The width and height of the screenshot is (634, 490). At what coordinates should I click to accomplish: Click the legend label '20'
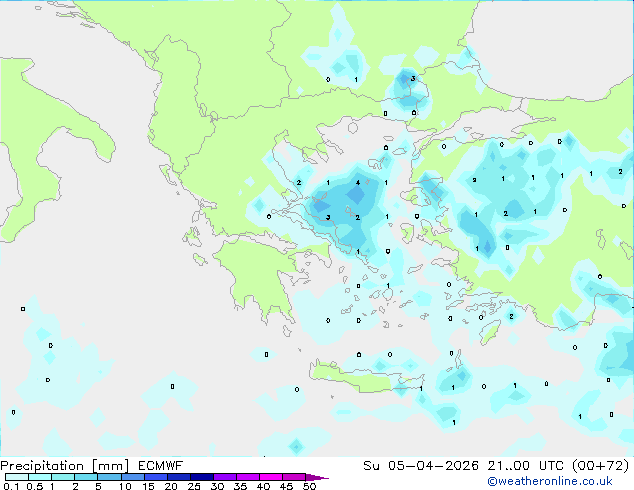(171, 486)
